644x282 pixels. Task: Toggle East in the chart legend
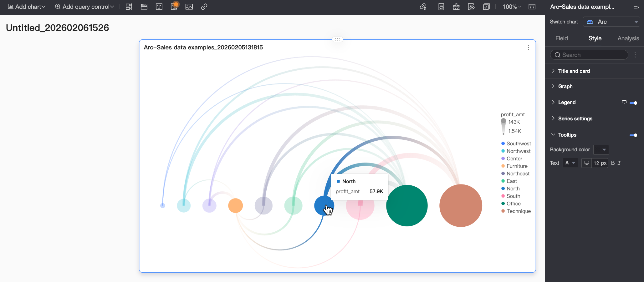(509, 181)
